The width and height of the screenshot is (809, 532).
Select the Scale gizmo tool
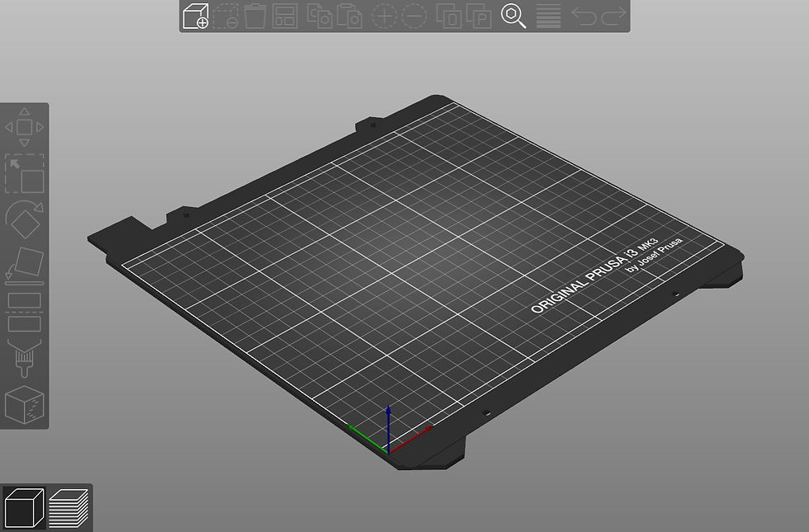(x=24, y=174)
